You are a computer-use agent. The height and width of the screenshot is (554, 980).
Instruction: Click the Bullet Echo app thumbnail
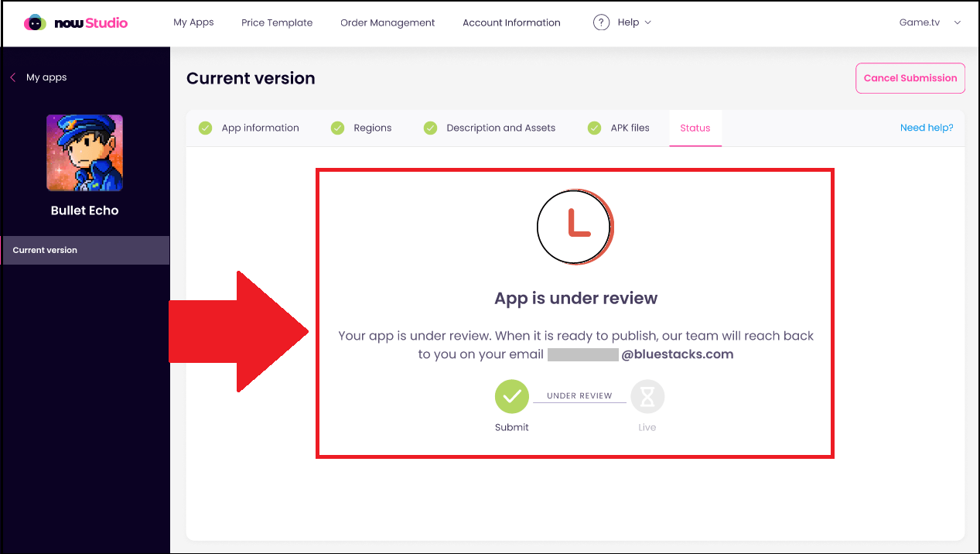(x=84, y=152)
